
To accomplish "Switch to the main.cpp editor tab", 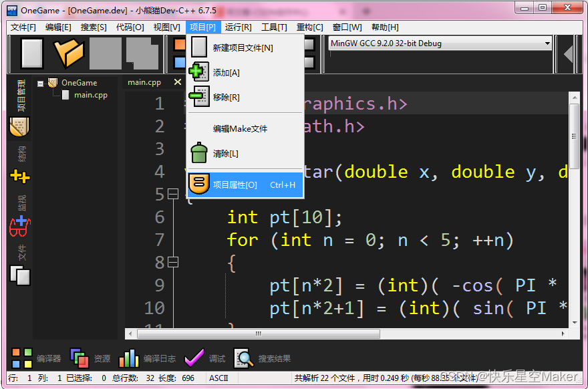I will [144, 82].
